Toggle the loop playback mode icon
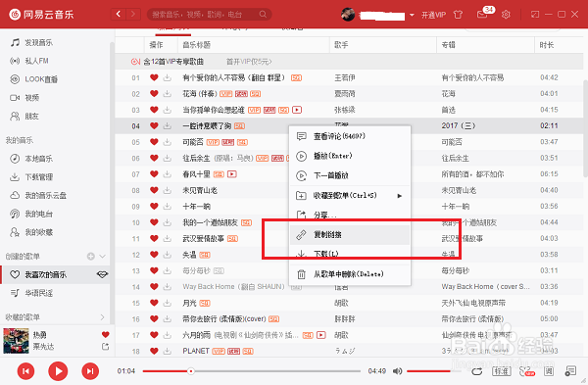Viewport: 588px width, 385px height. point(477,371)
